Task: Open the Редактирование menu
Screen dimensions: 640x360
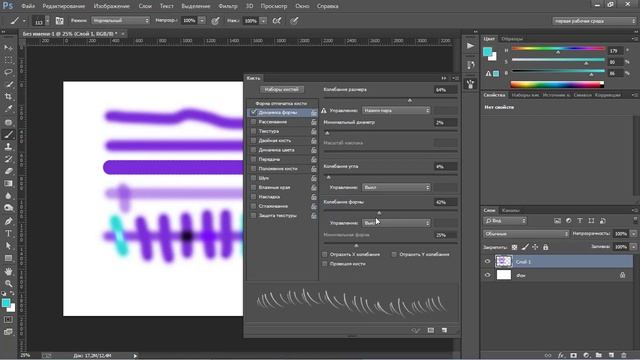Action: pos(64,6)
